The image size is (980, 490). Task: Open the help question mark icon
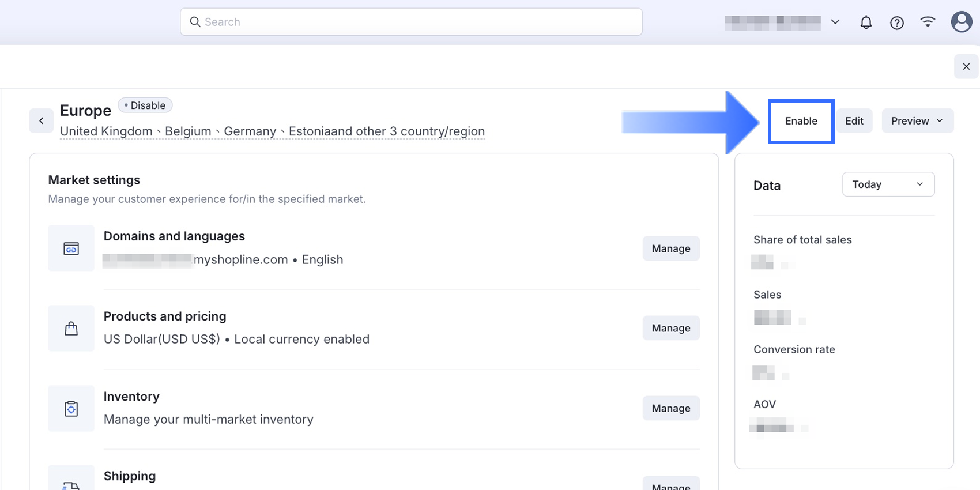point(896,22)
